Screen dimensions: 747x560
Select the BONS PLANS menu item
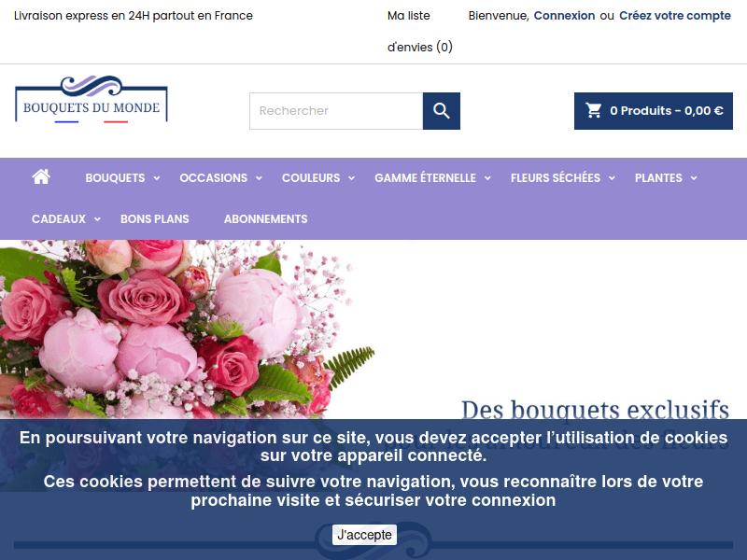point(154,218)
